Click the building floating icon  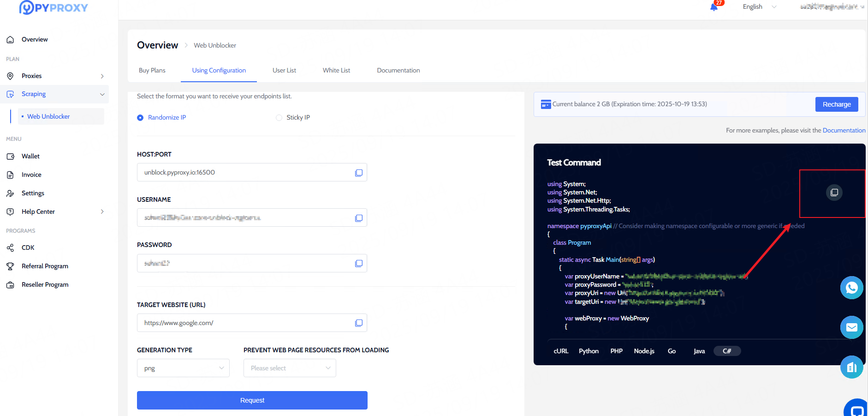coord(851,367)
